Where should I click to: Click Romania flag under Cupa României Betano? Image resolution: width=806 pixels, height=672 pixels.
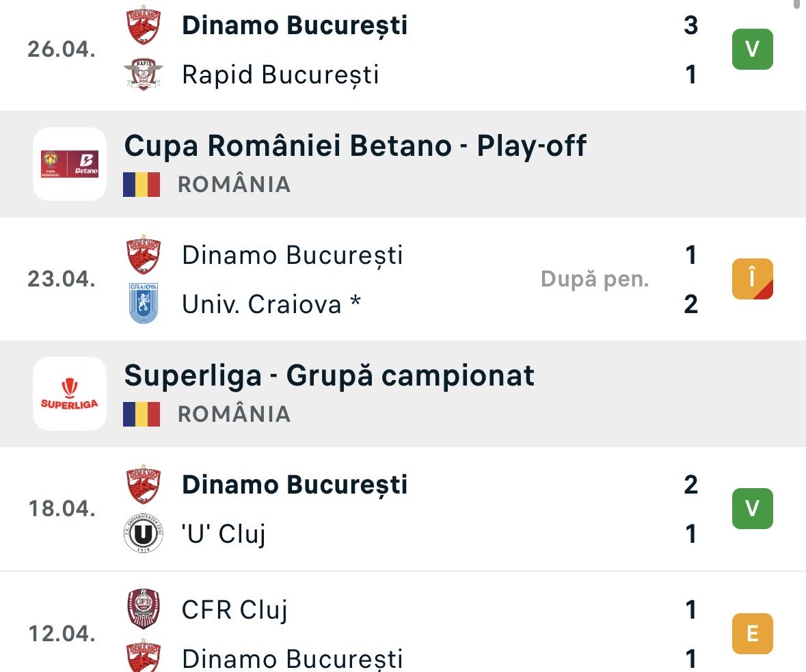click(x=142, y=185)
